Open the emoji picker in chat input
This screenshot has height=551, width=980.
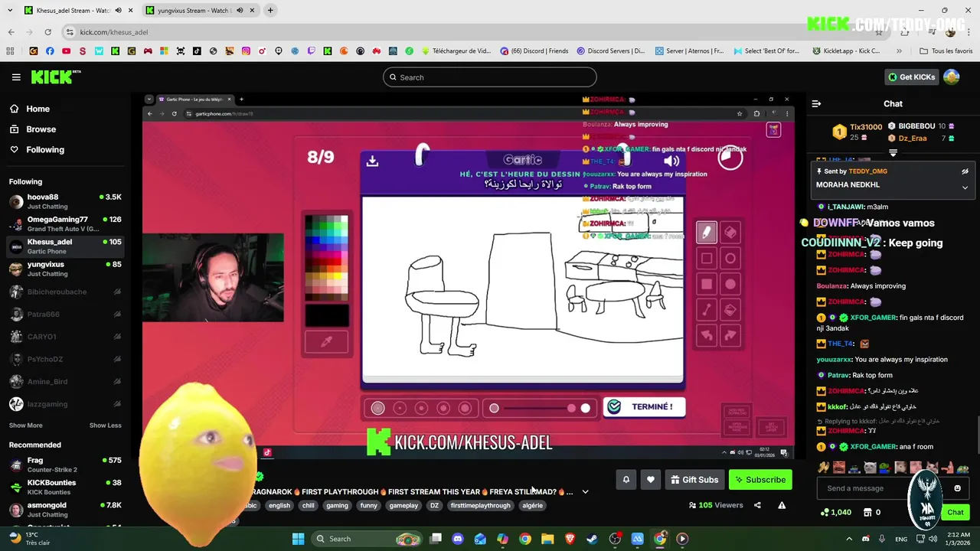(957, 488)
